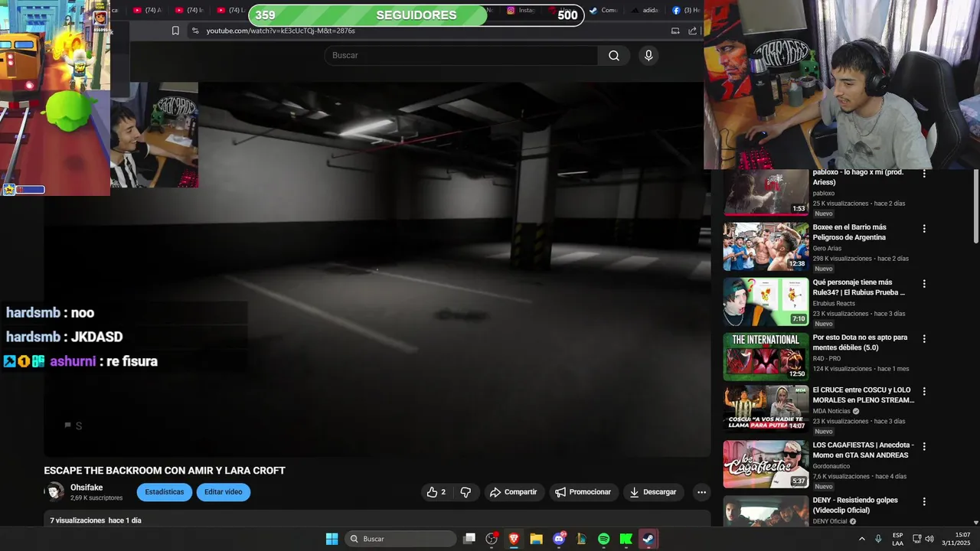Viewport: 980px width, 551px height.
Task: Open Windows Start menu
Action: (x=332, y=539)
